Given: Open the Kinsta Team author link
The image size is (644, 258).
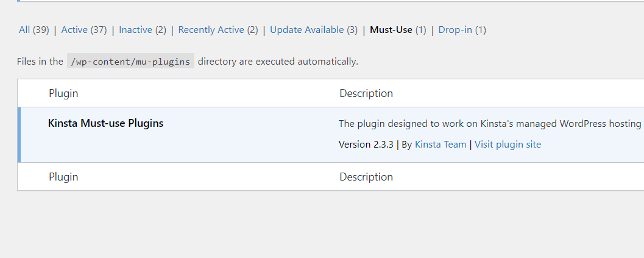Looking at the screenshot, I should [x=441, y=145].
